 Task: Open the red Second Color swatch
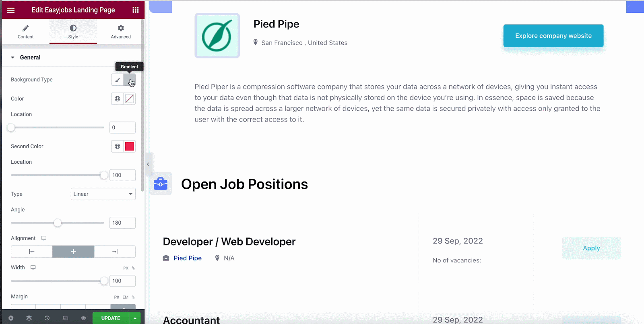tap(130, 147)
